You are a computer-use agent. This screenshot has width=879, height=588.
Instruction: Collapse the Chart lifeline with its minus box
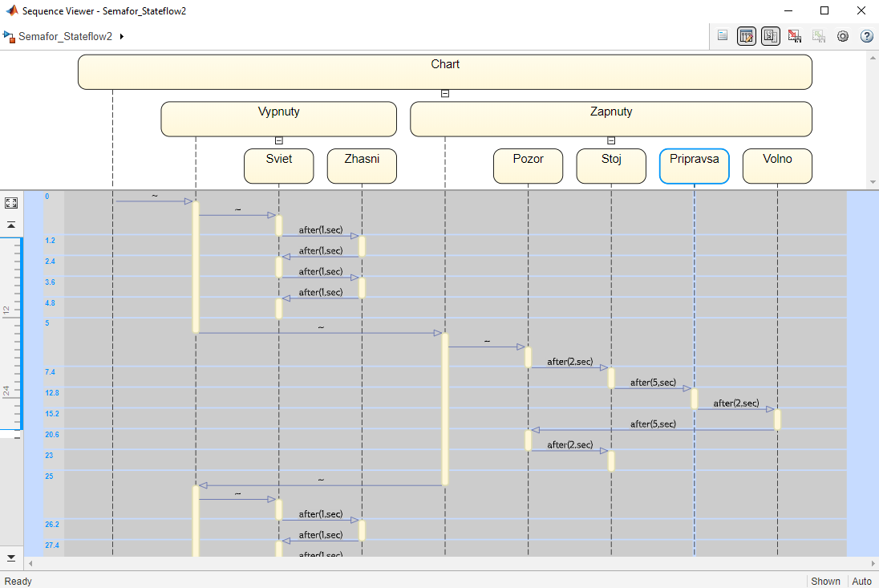[x=445, y=94]
